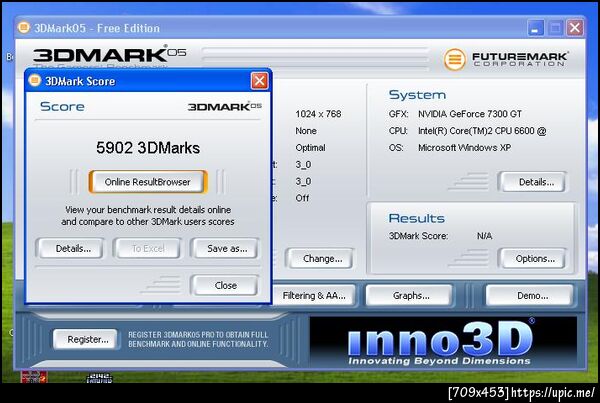Click the 3DMark Score N/A value
Screen dimensions: 600x403
point(484,236)
